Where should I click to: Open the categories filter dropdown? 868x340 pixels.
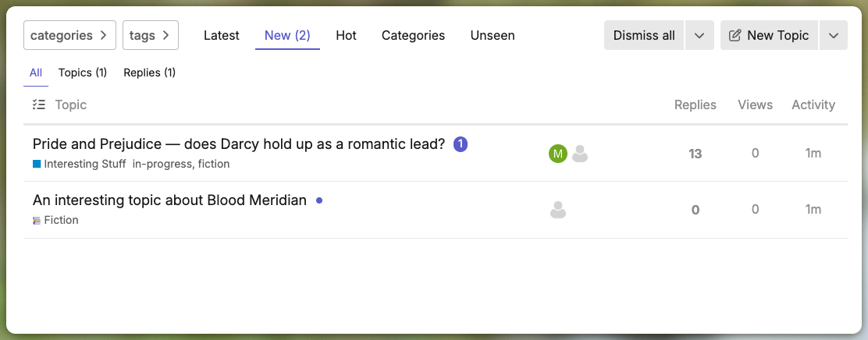point(69,35)
